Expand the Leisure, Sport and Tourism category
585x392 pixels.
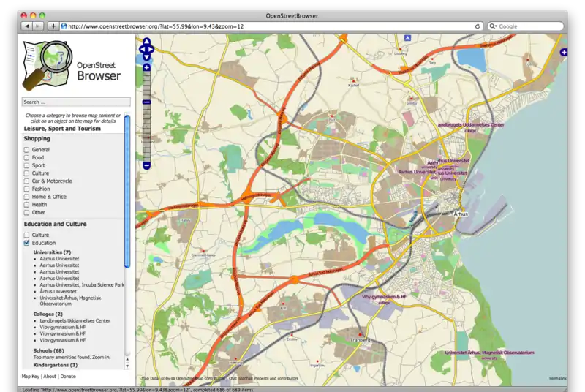[62, 129]
